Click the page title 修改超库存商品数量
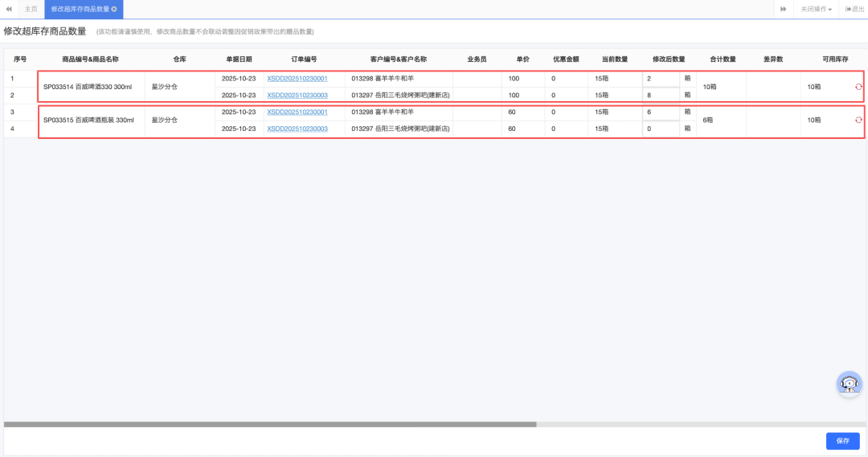 [45, 31]
